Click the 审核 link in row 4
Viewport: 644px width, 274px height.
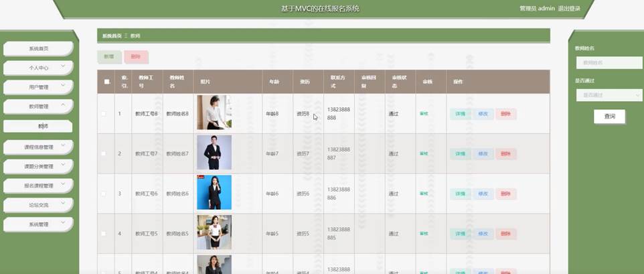point(424,234)
